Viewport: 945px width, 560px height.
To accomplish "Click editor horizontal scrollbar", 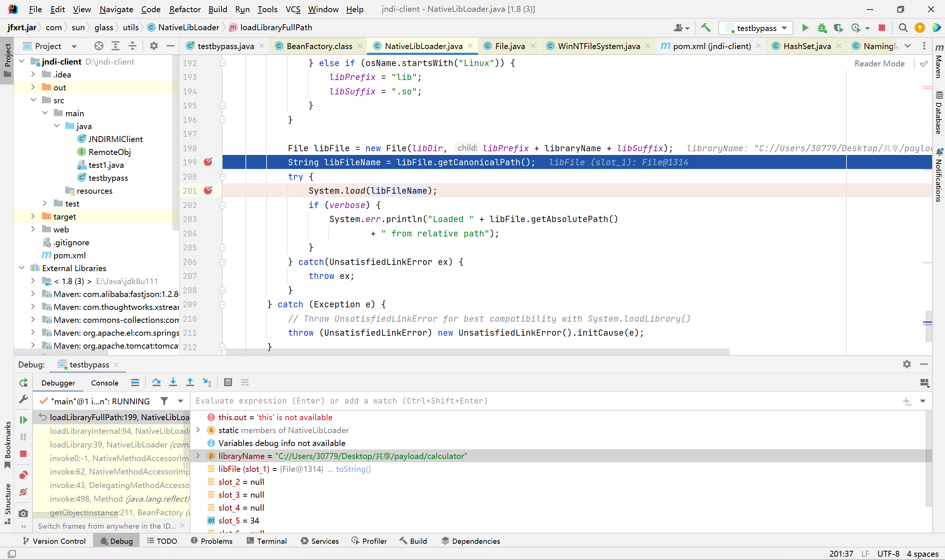I will pos(478,352).
